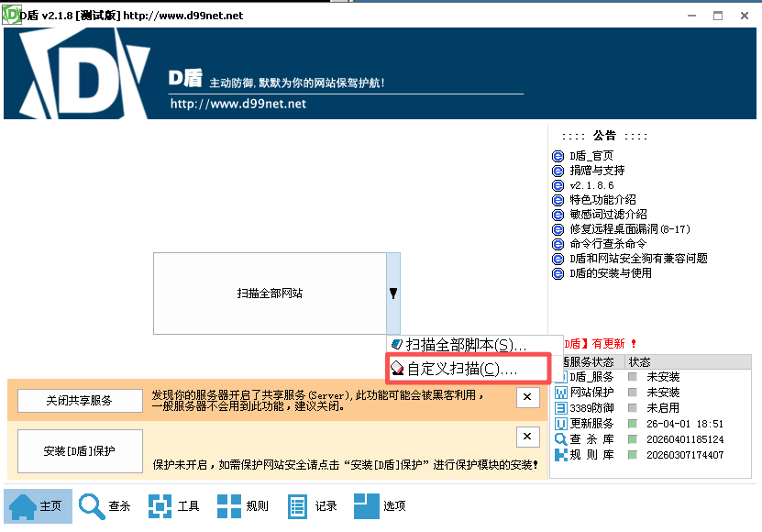This screenshot has width=762, height=532.
Task: Open the 特色功能介绍 link
Action: tap(602, 199)
